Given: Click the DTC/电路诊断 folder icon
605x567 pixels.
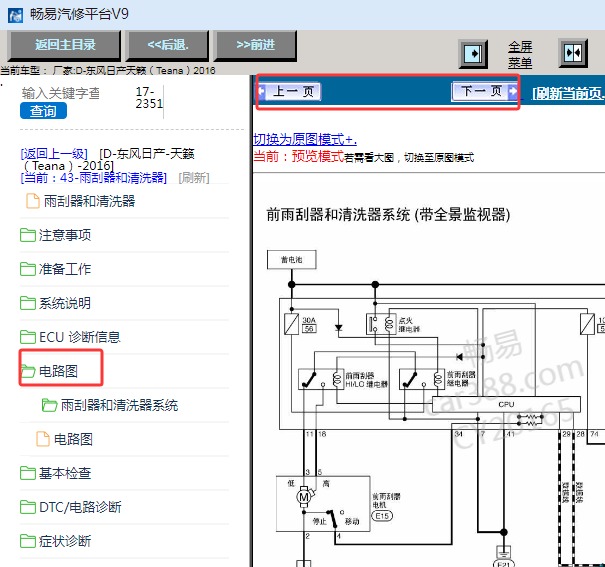Looking at the screenshot, I should (x=28, y=507).
